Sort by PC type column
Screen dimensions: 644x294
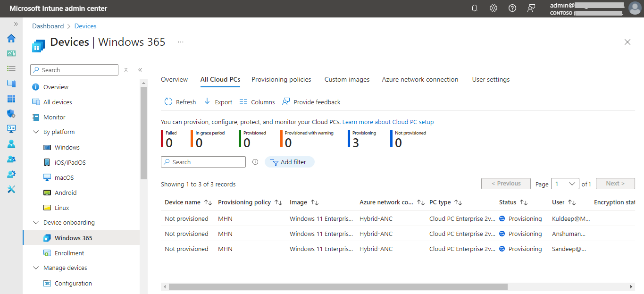445,202
